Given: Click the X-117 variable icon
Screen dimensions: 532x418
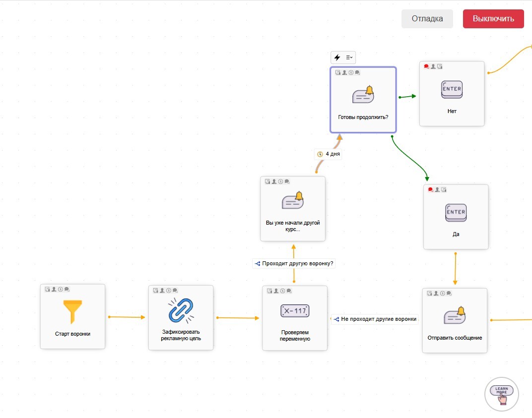Looking at the screenshot, I should point(295,311).
